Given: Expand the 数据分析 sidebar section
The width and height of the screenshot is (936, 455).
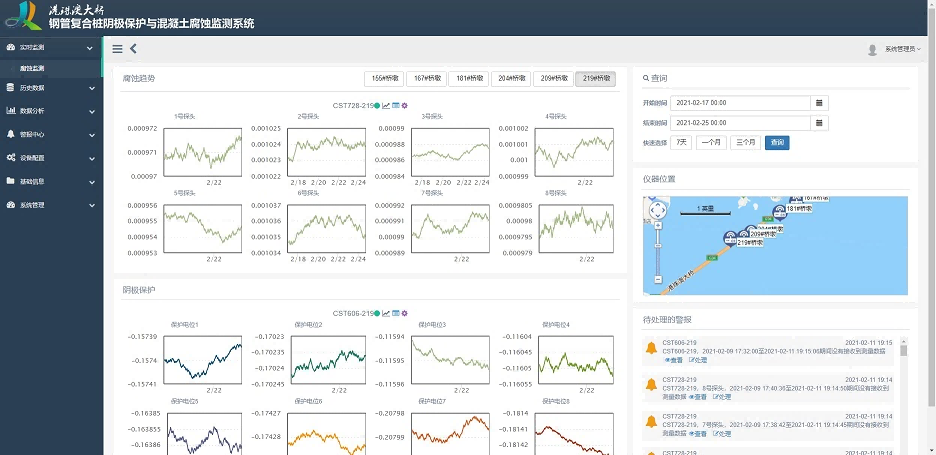Looking at the screenshot, I should tap(50, 111).
